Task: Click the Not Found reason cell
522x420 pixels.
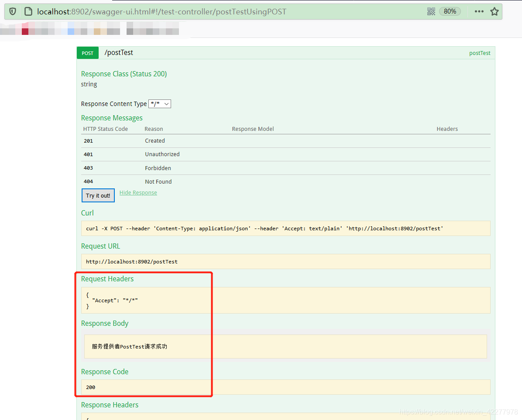Action: 158,181
